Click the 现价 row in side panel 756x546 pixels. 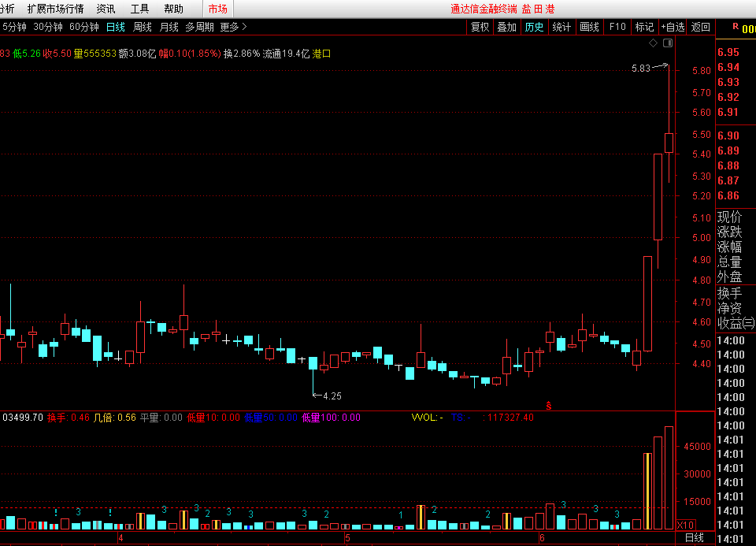click(x=729, y=217)
